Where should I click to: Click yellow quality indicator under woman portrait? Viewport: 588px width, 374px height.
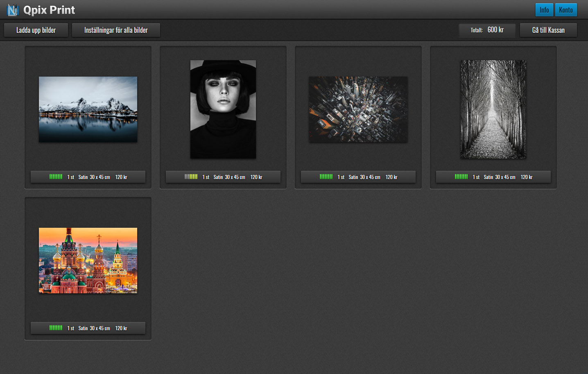191,177
